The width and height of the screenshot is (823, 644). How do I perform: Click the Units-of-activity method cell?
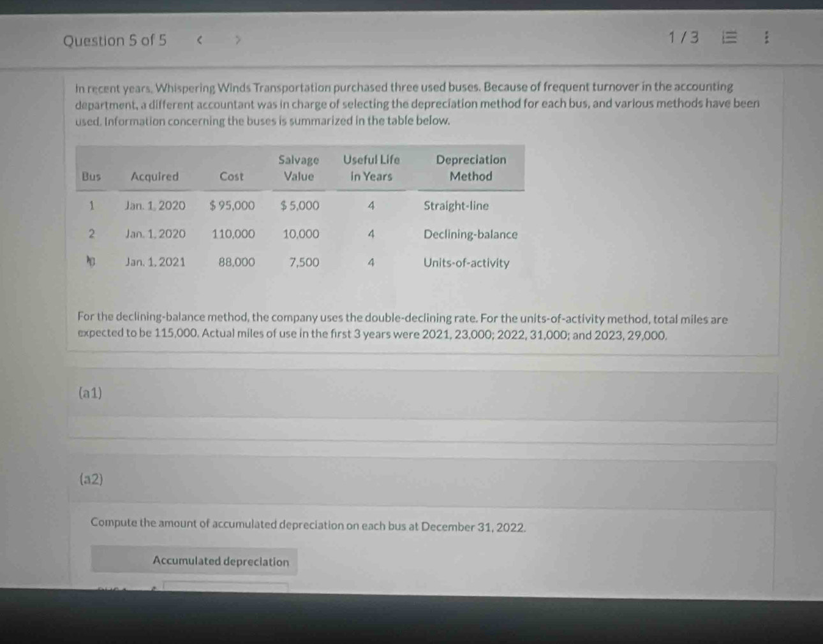point(466,263)
